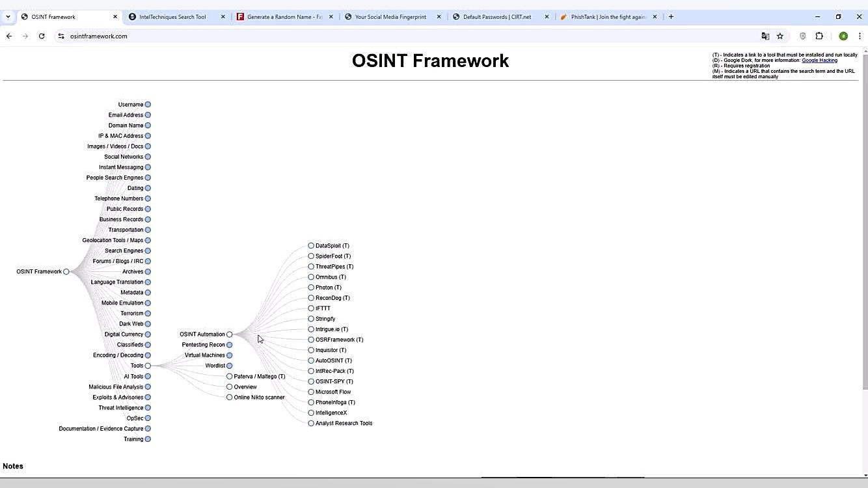
Task: Switch to Generate a Random Name tab
Action: (x=284, y=17)
